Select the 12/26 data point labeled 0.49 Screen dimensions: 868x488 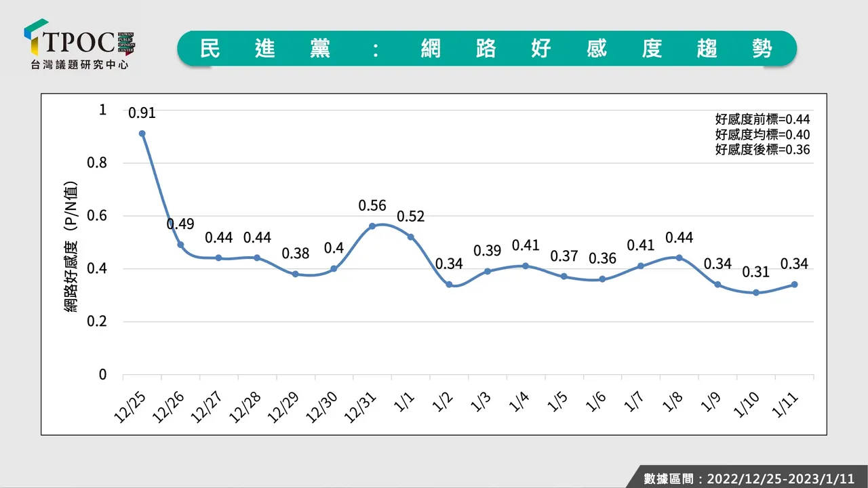pyautogui.click(x=180, y=245)
